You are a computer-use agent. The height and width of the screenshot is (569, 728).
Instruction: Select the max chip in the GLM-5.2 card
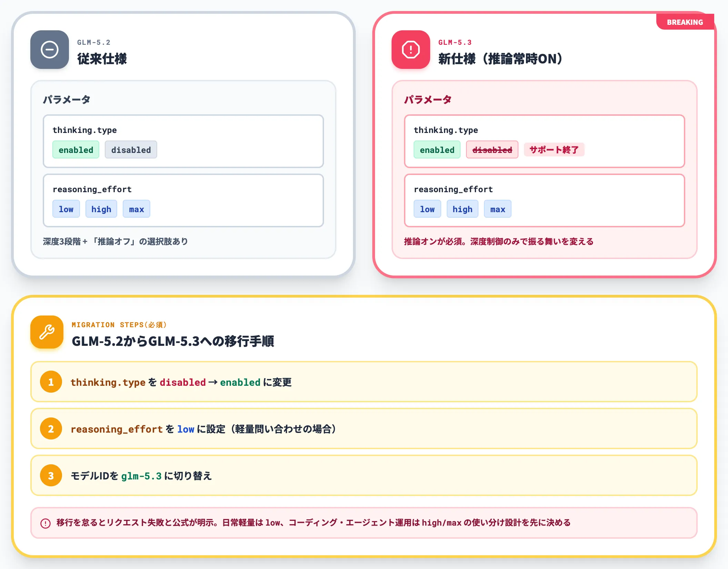[136, 209]
